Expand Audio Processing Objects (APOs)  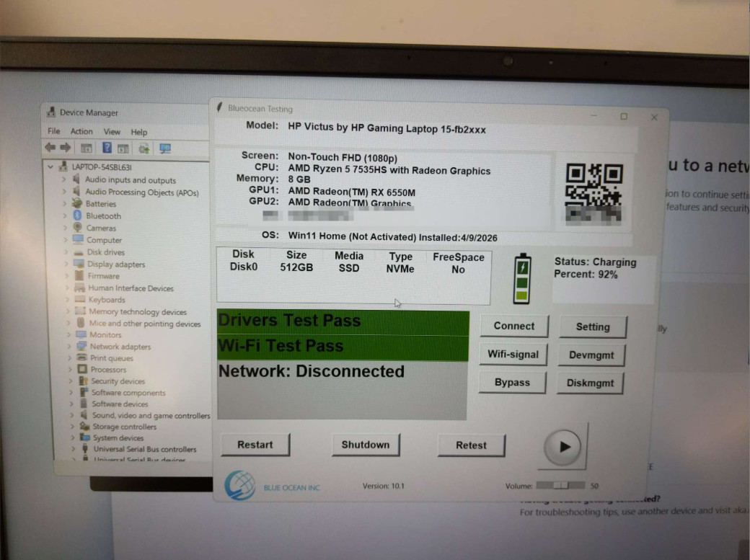[65, 191]
